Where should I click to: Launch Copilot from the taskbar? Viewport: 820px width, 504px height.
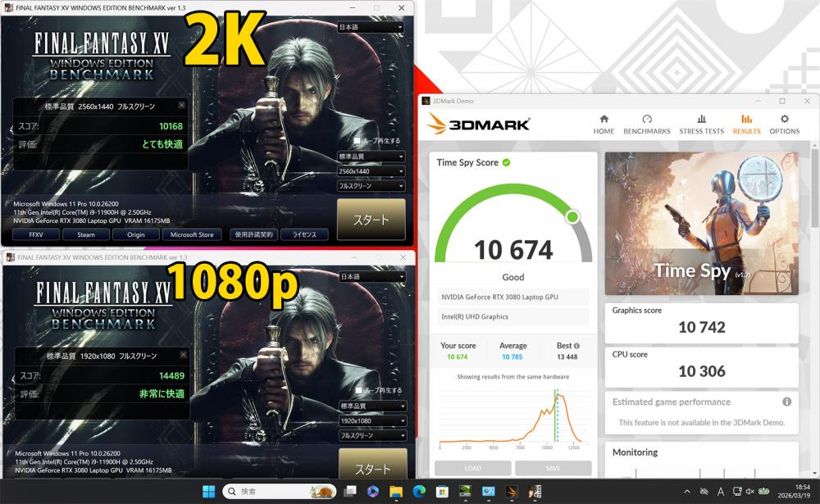373,492
